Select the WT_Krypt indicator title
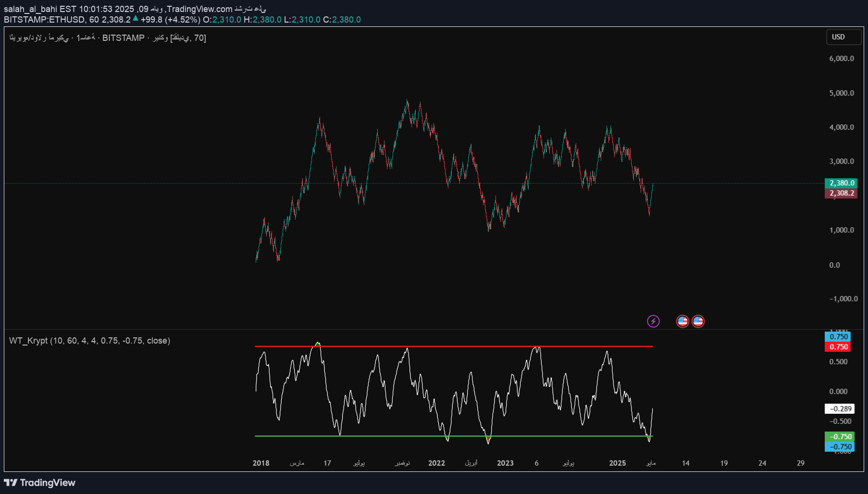Screen dimensions: 868x494 coord(90,341)
